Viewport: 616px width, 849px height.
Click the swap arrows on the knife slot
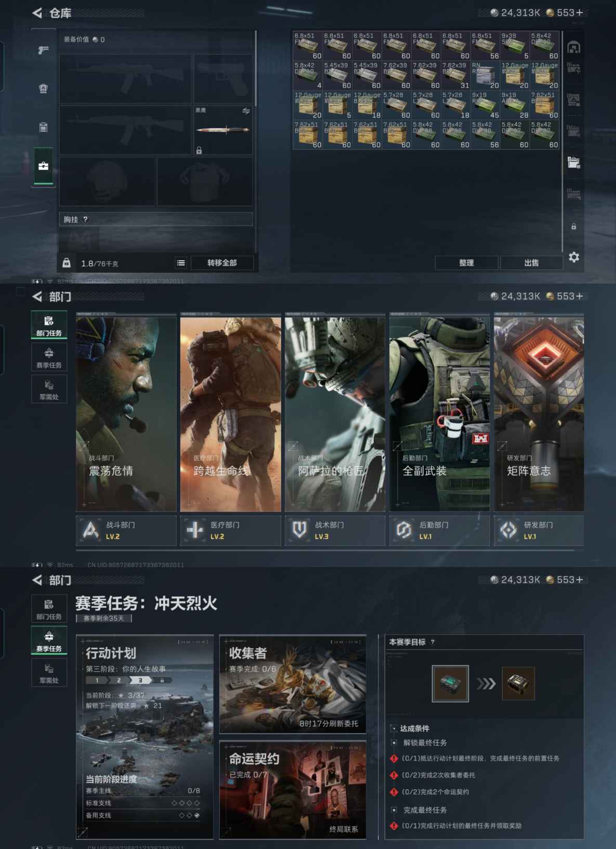click(x=246, y=111)
